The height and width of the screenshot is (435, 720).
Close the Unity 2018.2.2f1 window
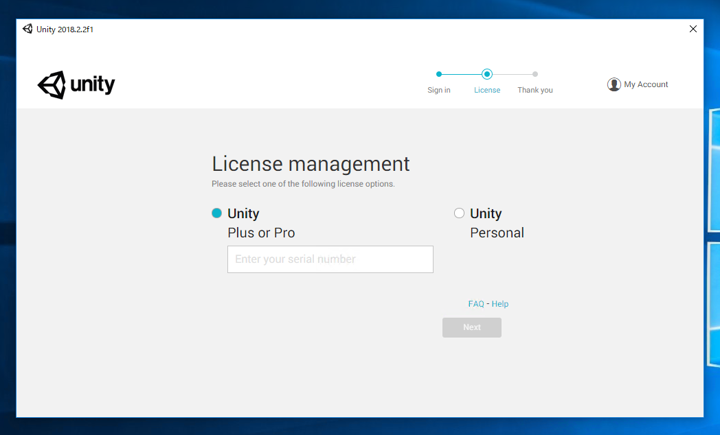(x=693, y=29)
